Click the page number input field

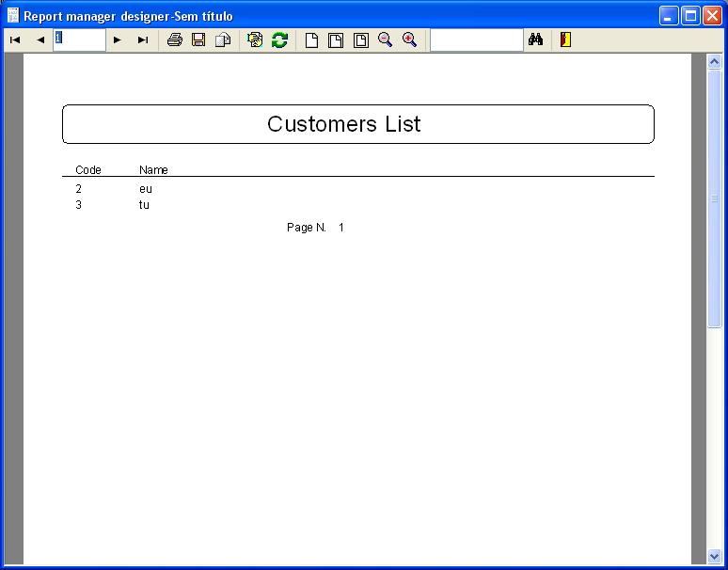point(79,40)
